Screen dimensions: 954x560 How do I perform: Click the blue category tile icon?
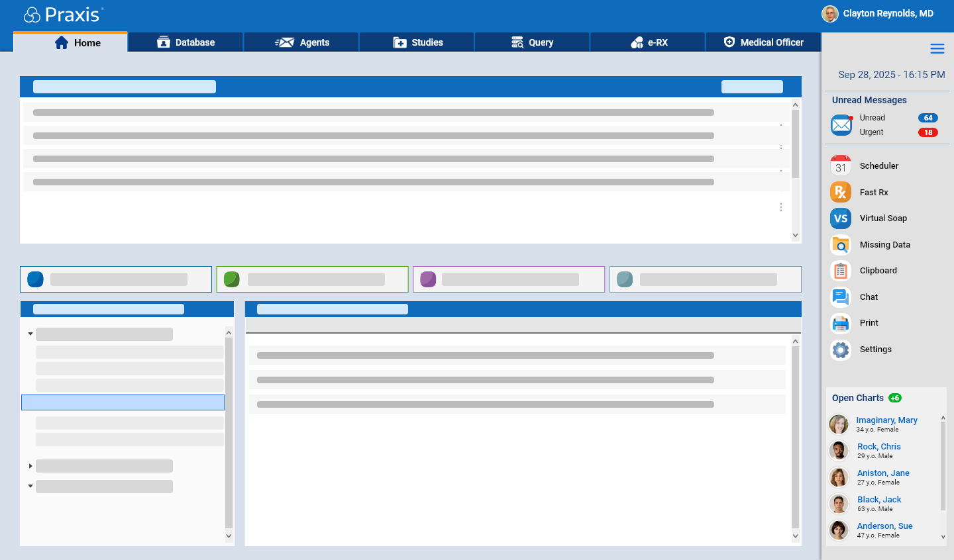coord(36,279)
